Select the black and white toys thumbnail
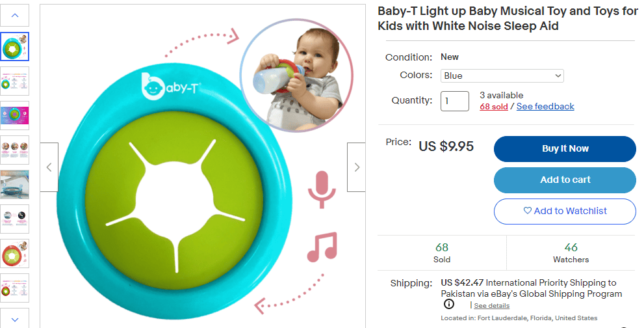644x328 pixels. (15, 219)
